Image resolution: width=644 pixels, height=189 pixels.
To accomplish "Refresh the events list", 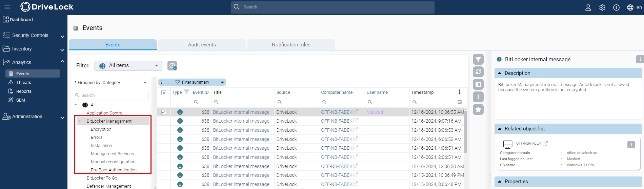I will click(478, 72).
